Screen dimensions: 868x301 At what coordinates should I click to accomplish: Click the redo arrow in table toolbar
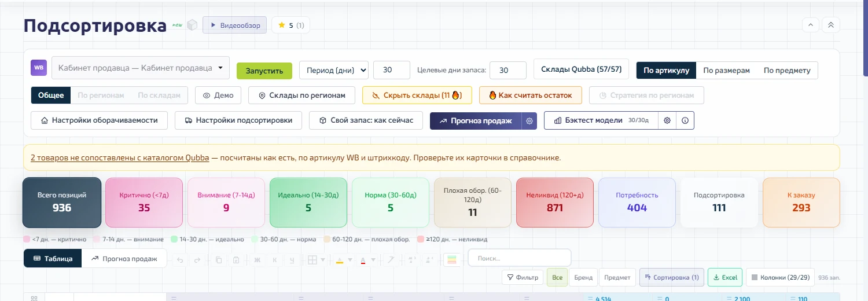(x=197, y=260)
